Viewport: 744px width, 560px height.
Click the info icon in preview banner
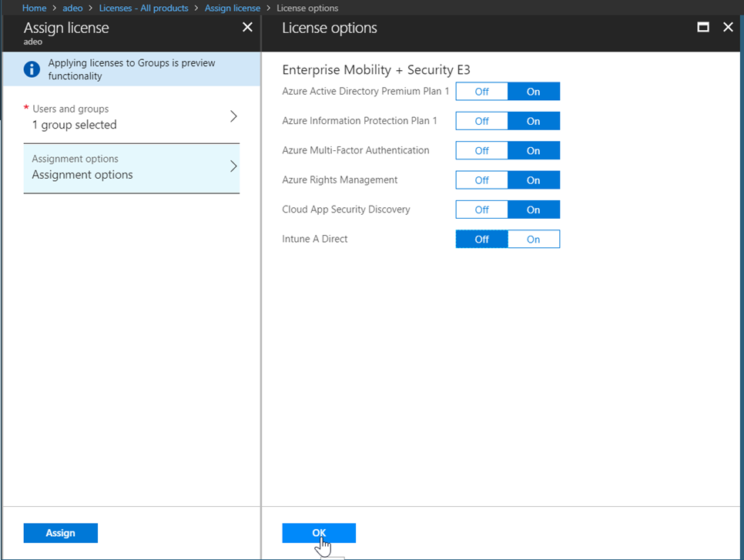(x=32, y=70)
